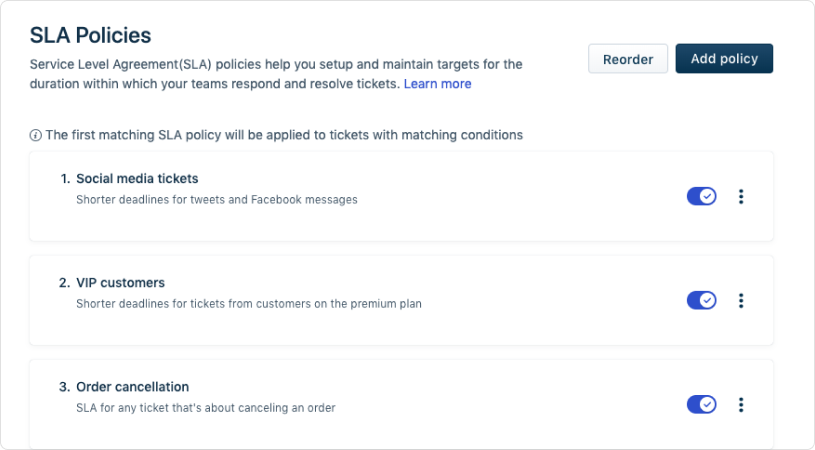
Task: Select the premium plan customers description text
Action: [249, 303]
